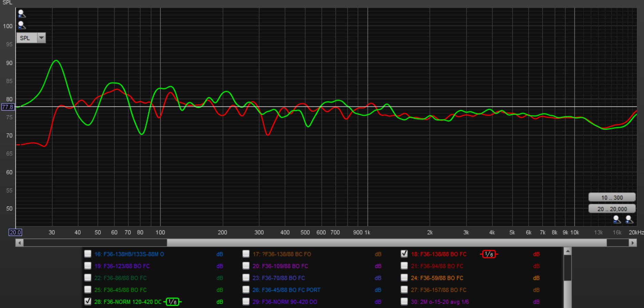Click the 20.0 start frequency field
Screen dimensions: 644x308
pos(15,232)
